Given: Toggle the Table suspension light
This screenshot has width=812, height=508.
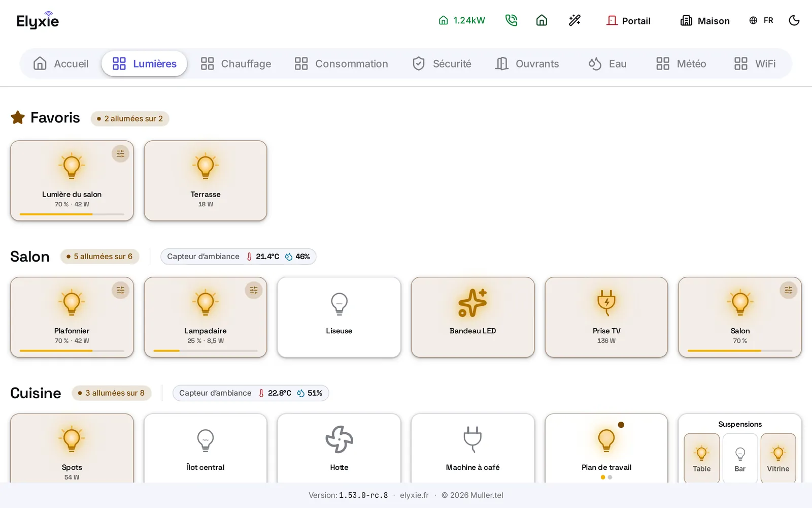Looking at the screenshot, I should pos(702,457).
